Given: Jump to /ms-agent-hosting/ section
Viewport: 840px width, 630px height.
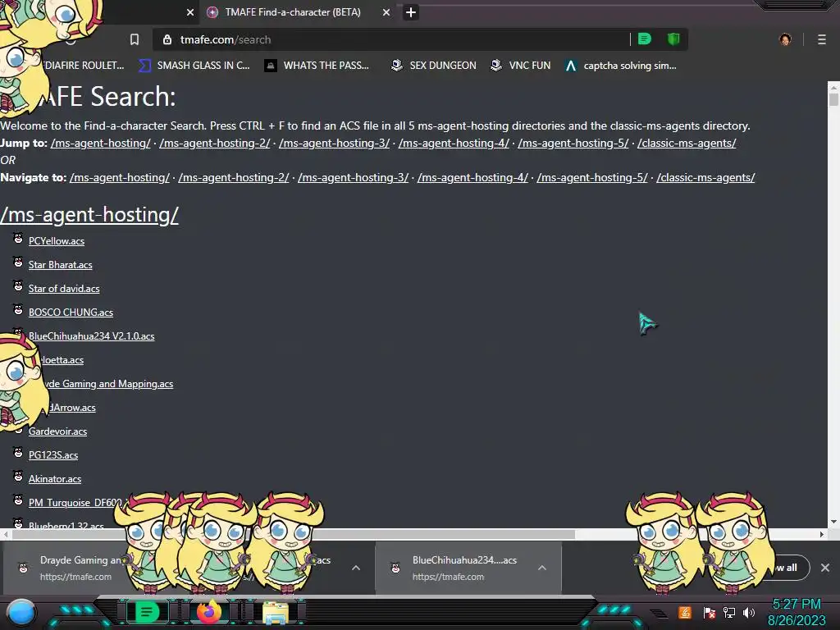Looking at the screenshot, I should (x=101, y=143).
